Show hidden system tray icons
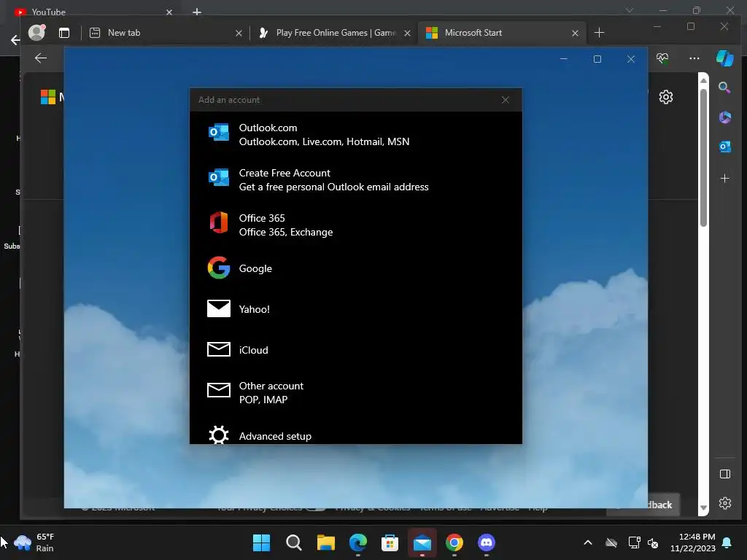The width and height of the screenshot is (747, 560). click(588, 542)
